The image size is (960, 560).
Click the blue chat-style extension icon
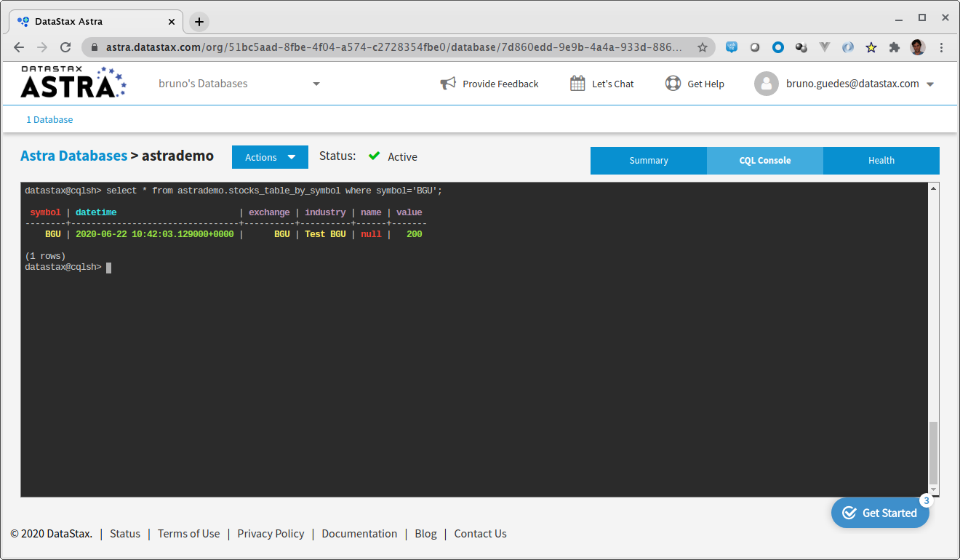click(732, 47)
